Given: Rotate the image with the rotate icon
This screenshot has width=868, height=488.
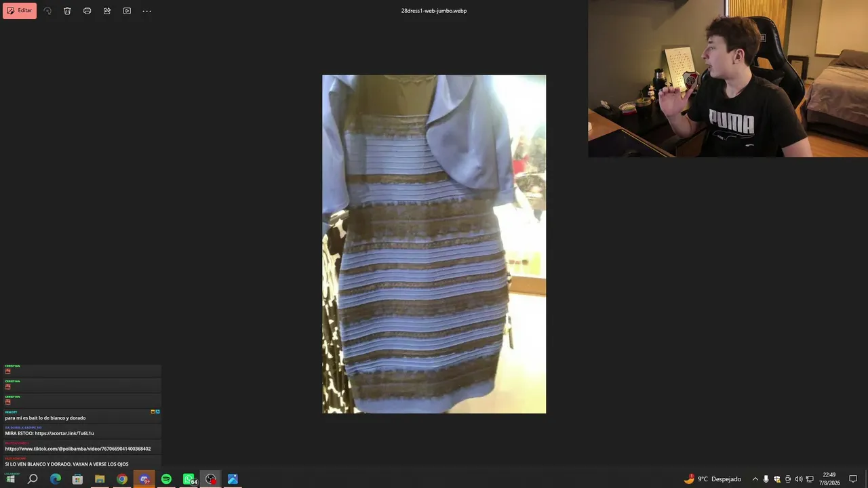Looking at the screenshot, I should click(x=47, y=11).
